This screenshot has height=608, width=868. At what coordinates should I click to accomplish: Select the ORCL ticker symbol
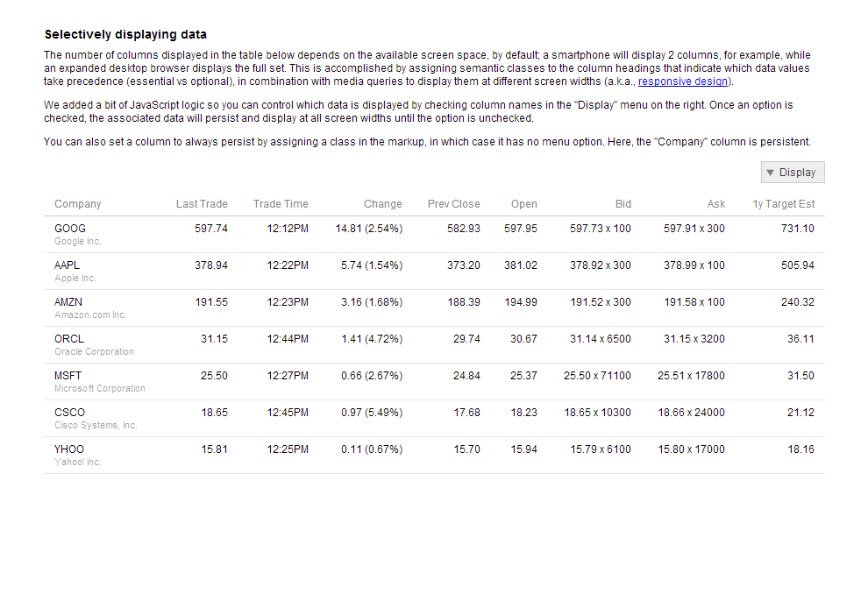pos(68,338)
